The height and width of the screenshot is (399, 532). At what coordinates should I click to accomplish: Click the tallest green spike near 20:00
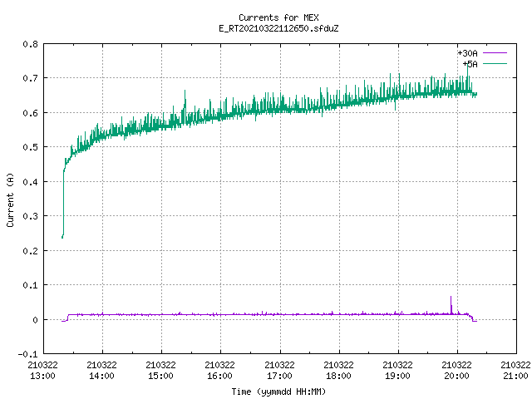[x=468, y=76]
